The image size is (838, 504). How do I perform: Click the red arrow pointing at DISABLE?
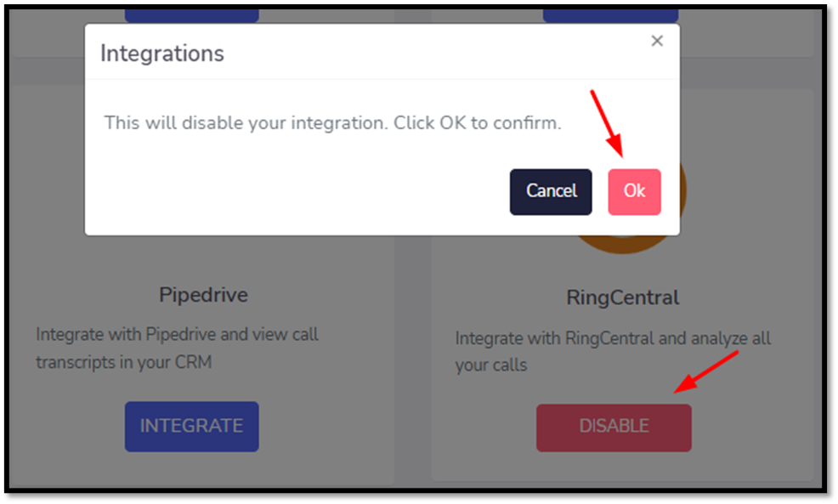705,371
